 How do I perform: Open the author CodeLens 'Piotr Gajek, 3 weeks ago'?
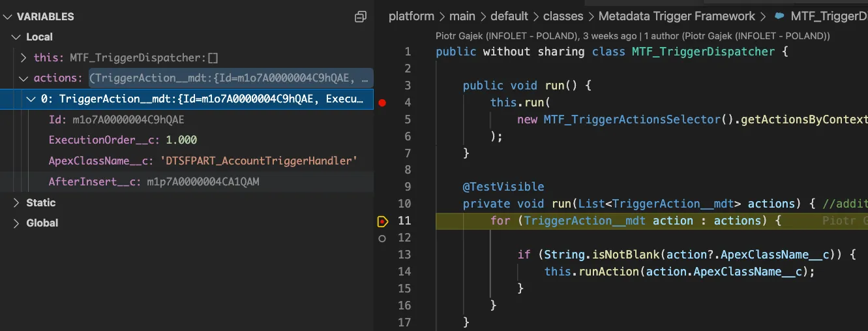535,35
